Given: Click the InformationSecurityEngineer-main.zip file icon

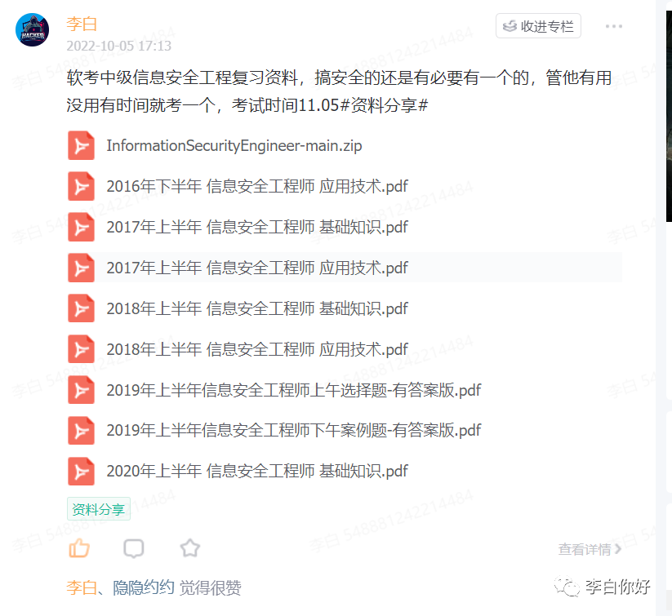Looking at the screenshot, I should [x=81, y=146].
